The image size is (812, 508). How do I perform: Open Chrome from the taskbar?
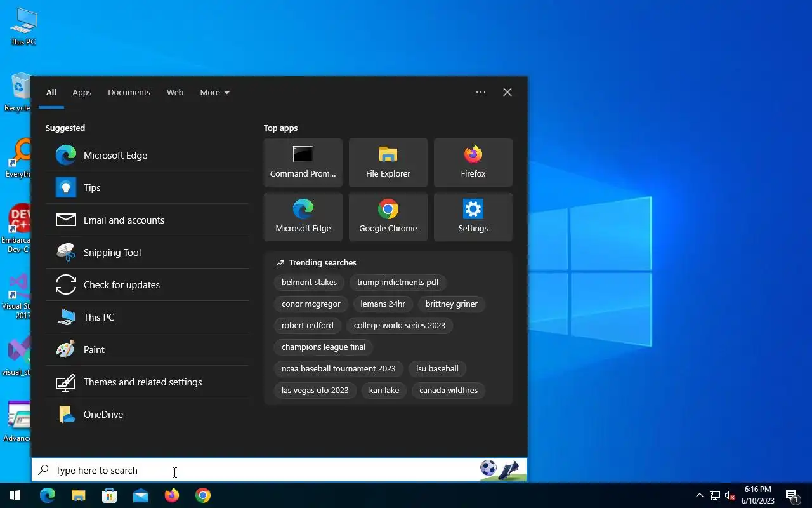[x=203, y=495]
